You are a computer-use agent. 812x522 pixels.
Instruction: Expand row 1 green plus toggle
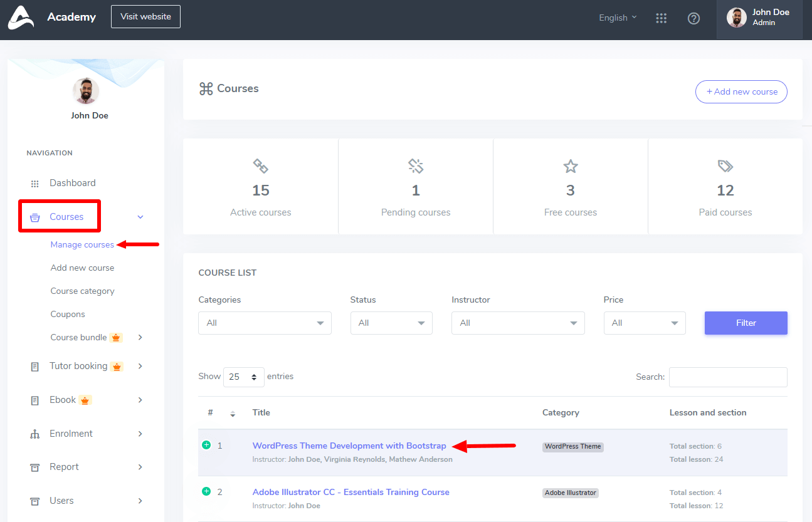(x=206, y=445)
